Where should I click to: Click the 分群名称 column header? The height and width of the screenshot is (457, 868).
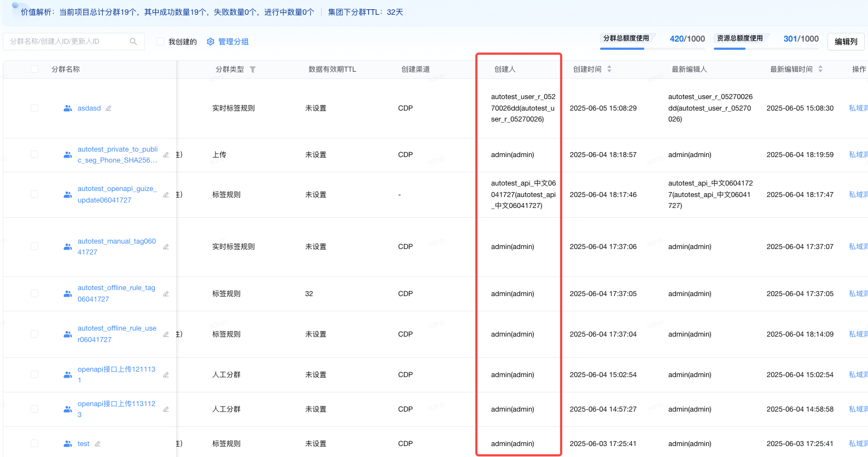pyautogui.click(x=66, y=70)
